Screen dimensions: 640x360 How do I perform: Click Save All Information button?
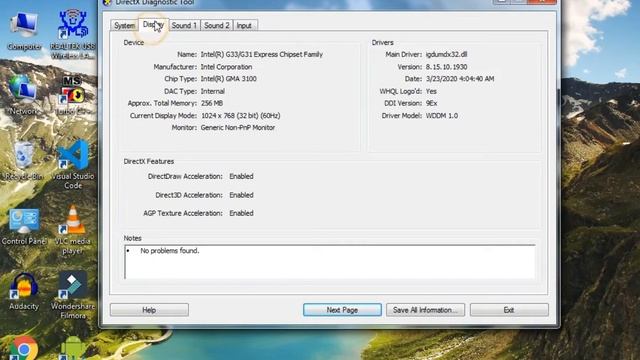click(x=425, y=310)
